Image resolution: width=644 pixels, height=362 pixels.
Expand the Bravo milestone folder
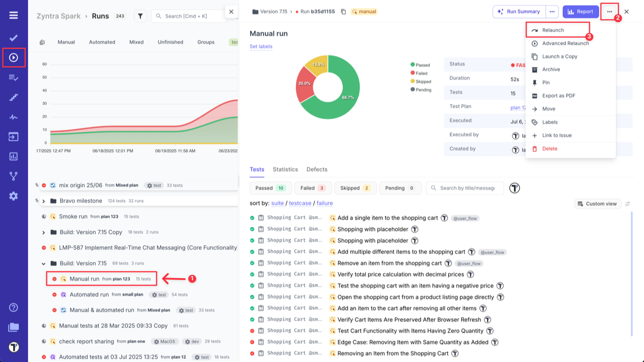[43, 201]
